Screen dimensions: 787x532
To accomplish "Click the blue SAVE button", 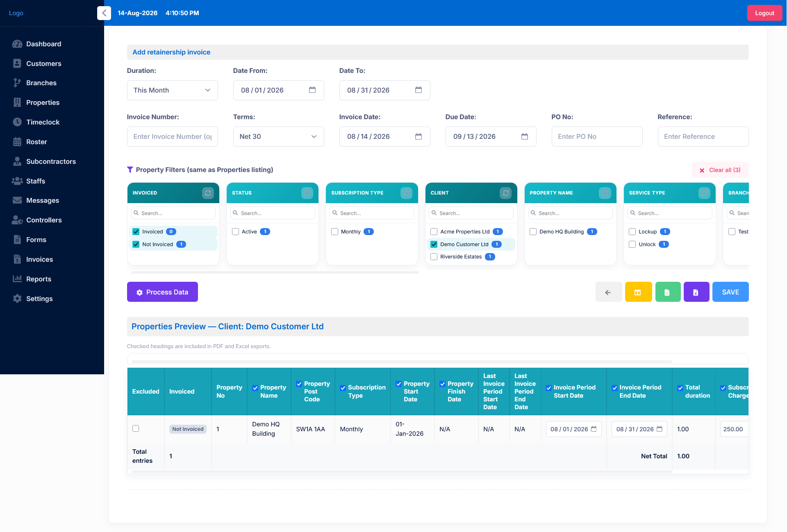I will click(730, 292).
